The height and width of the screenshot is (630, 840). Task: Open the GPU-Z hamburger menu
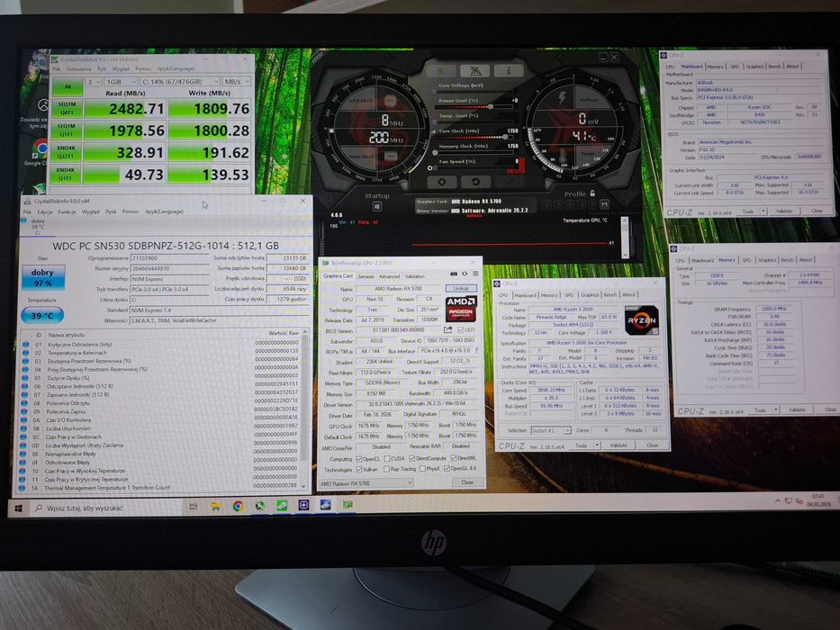pos(475,274)
